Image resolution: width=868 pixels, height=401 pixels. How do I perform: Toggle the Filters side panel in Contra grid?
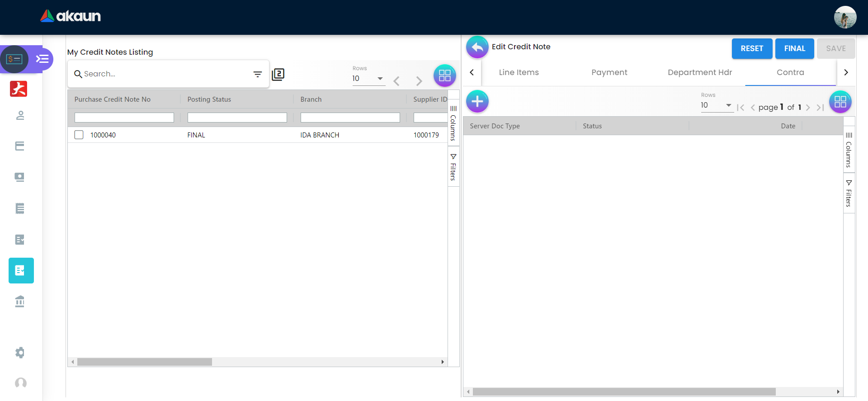click(x=849, y=193)
